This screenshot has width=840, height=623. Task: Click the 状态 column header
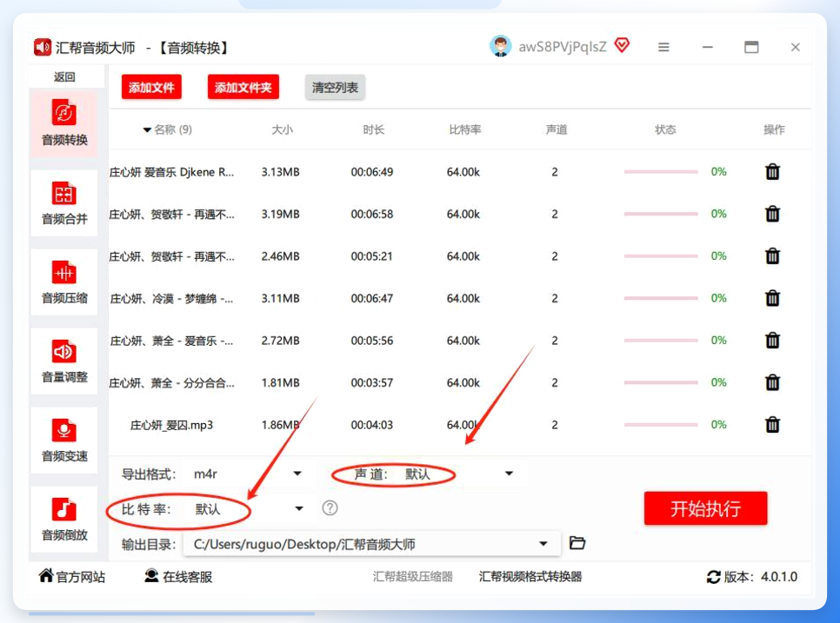coord(665,129)
